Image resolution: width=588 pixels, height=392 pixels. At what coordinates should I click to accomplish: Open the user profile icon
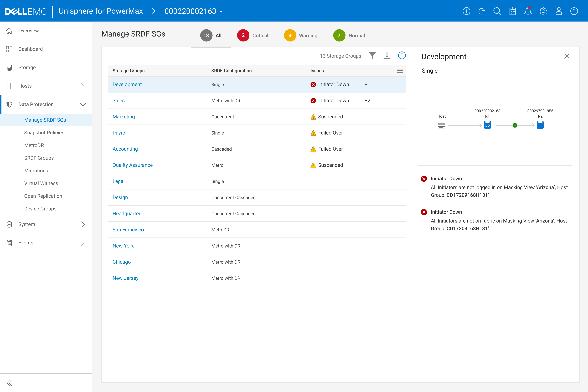click(x=559, y=11)
